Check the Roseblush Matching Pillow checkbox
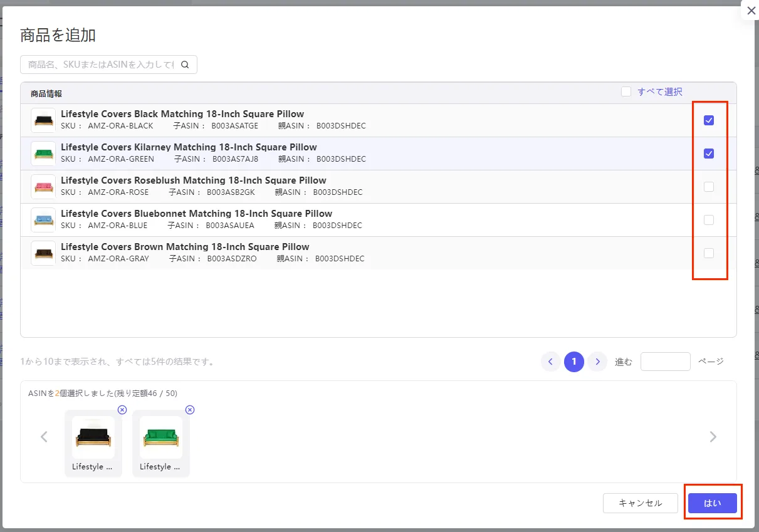This screenshot has width=759, height=532. pos(709,187)
